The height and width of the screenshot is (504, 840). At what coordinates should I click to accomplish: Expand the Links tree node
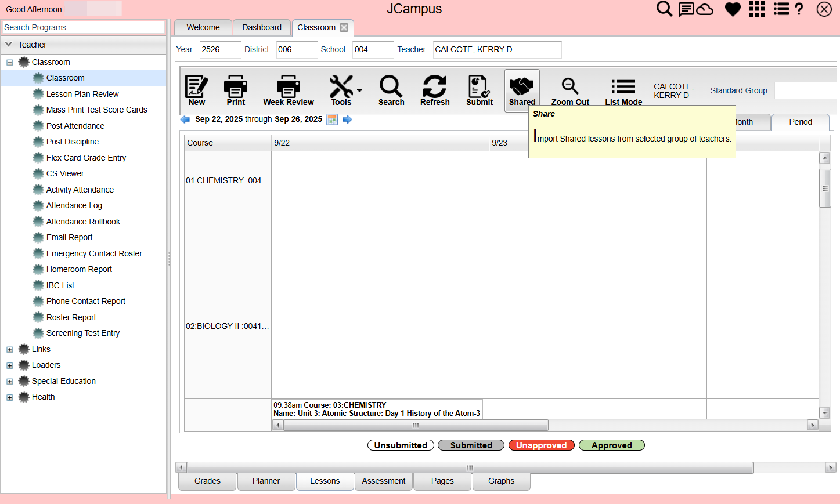tap(10, 350)
